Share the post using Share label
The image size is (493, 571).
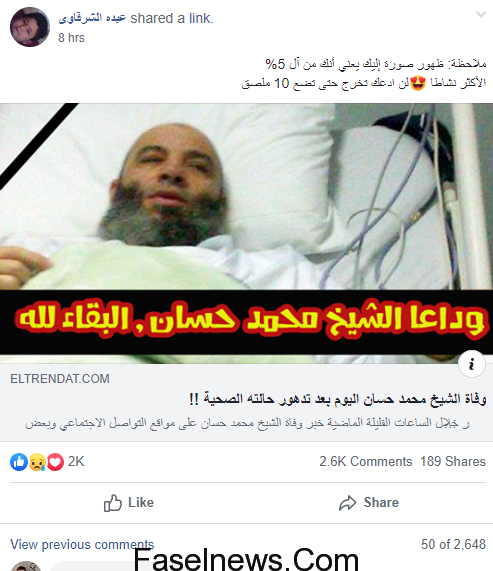click(381, 503)
